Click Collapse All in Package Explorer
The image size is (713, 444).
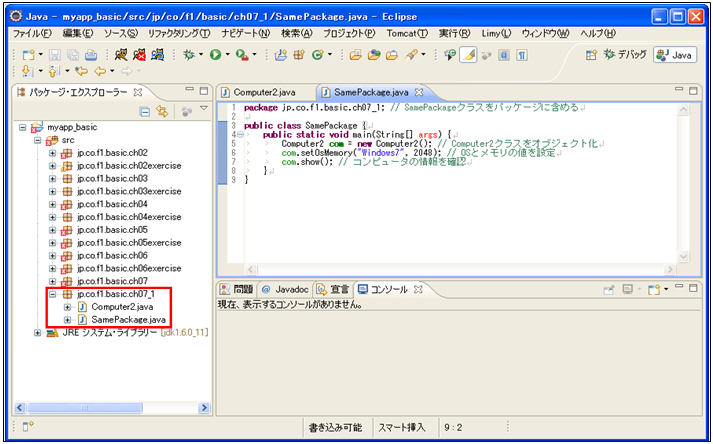[144, 110]
